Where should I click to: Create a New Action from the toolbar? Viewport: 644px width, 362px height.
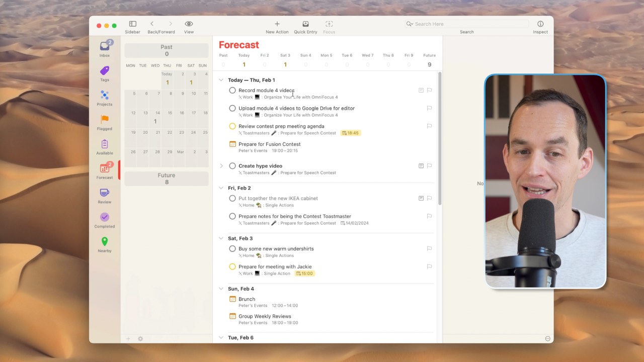click(277, 24)
